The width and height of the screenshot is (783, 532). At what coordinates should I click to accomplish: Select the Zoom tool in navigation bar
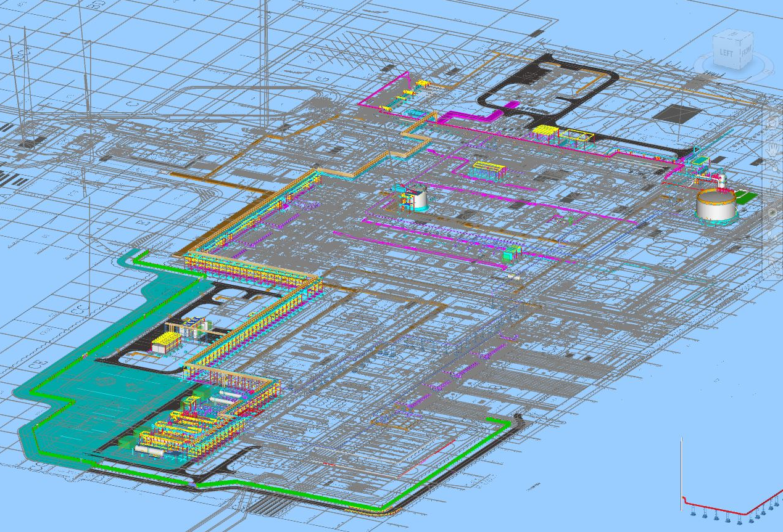pyautogui.click(x=773, y=167)
